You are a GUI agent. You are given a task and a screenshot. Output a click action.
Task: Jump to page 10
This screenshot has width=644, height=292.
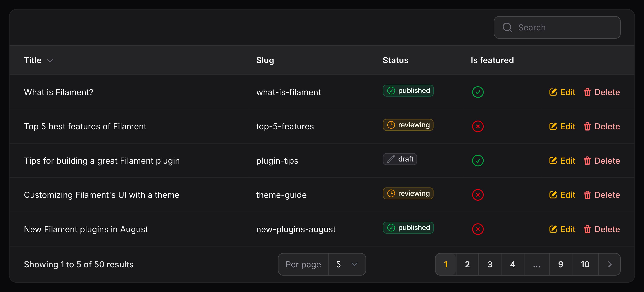click(x=585, y=264)
